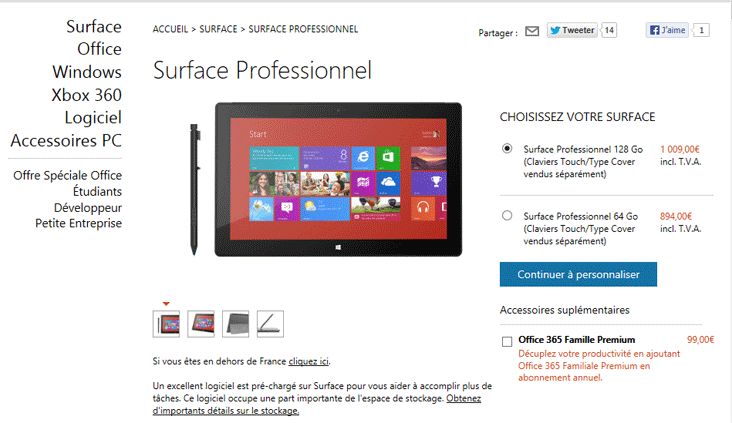This screenshot has height=423, width=732.
Task: Click the large Surface tablet image
Action: (338, 180)
